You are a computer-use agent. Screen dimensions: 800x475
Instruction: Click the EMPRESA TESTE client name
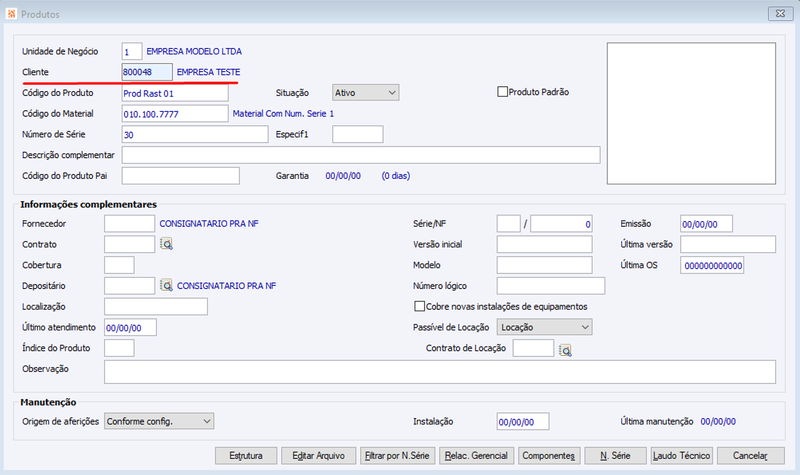tap(208, 72)
